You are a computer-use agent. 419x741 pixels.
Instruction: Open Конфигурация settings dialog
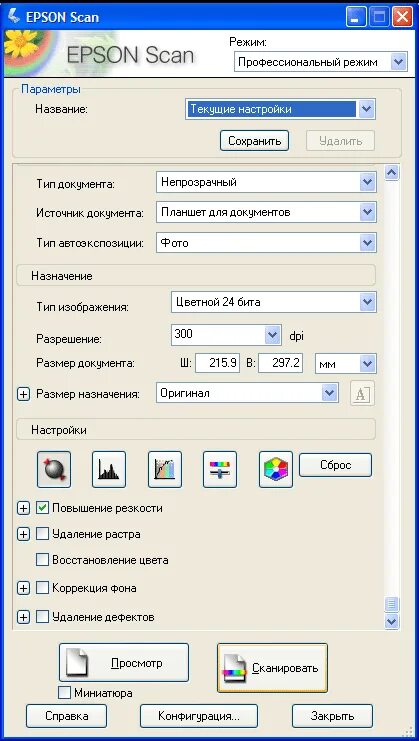click(199, 716)
